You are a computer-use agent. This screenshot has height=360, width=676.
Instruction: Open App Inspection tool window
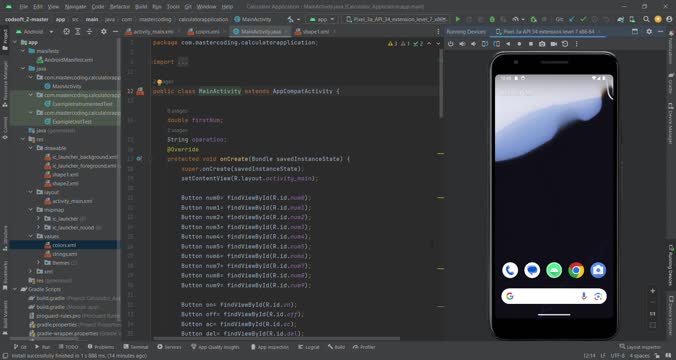coord(270,347)
